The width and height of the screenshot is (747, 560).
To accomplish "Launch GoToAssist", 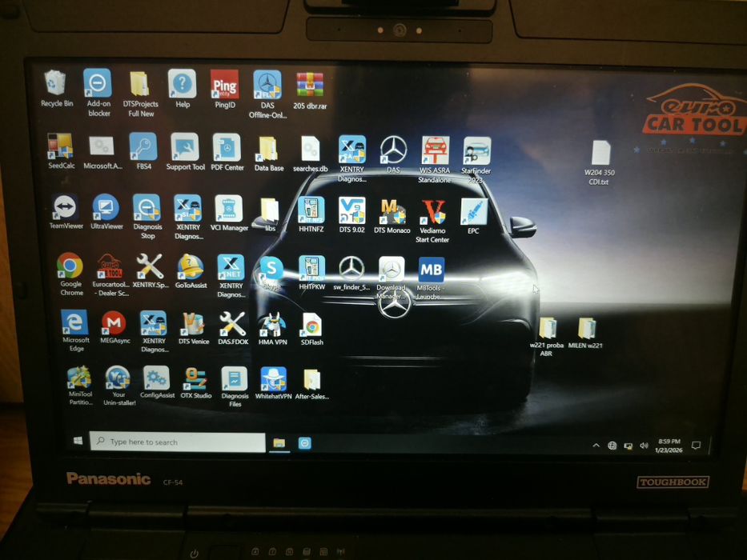I will 191,267.
